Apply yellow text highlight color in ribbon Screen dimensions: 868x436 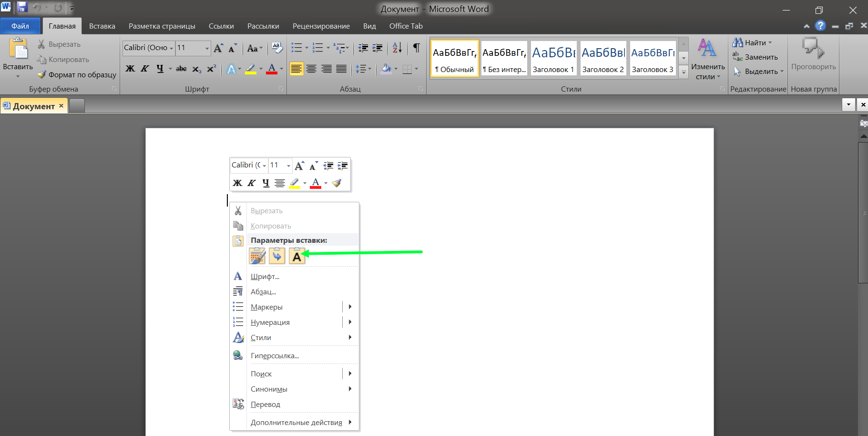[x=251, y=69]
